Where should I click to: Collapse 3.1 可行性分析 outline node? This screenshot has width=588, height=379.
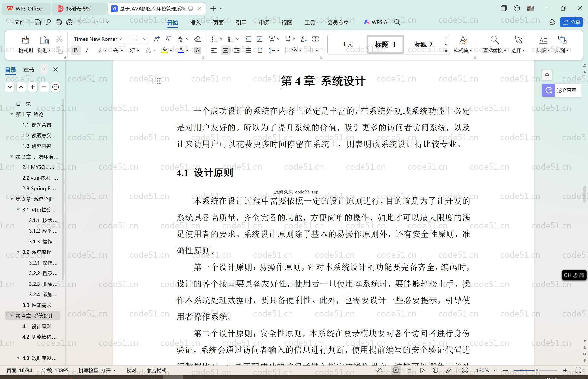[x=18, y=210]
